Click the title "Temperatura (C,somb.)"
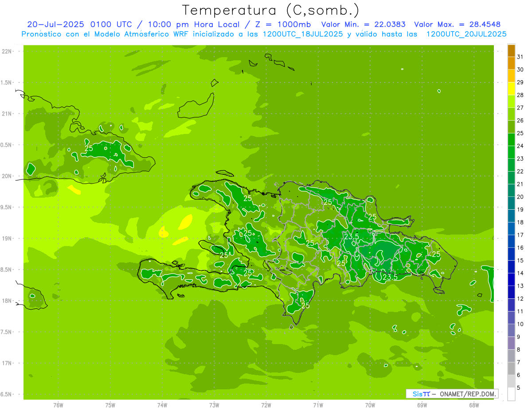The width and height of the screenshot is (532, 411). coord(270,11)
